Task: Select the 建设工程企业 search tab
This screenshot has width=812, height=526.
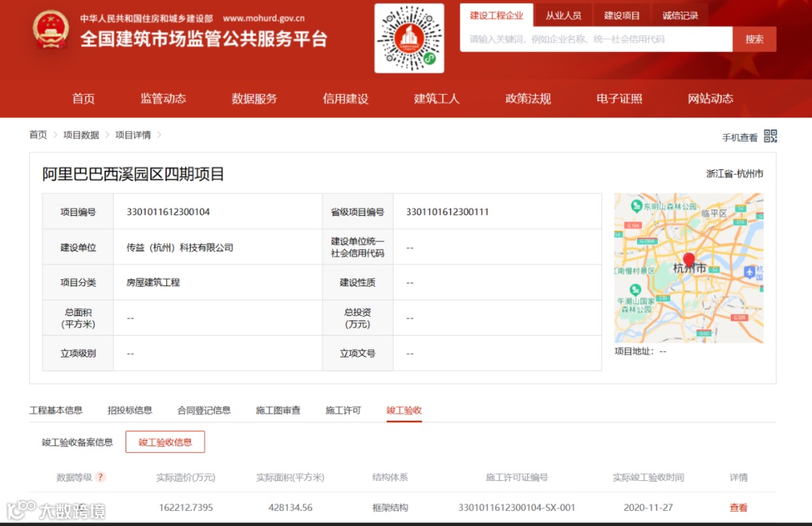Action: (x=497, y=16)
